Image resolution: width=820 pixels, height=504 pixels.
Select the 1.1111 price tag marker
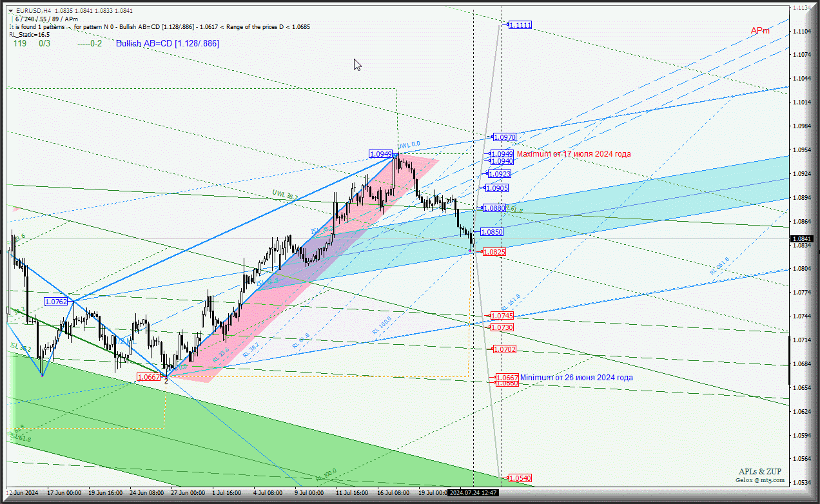point(520,25)
